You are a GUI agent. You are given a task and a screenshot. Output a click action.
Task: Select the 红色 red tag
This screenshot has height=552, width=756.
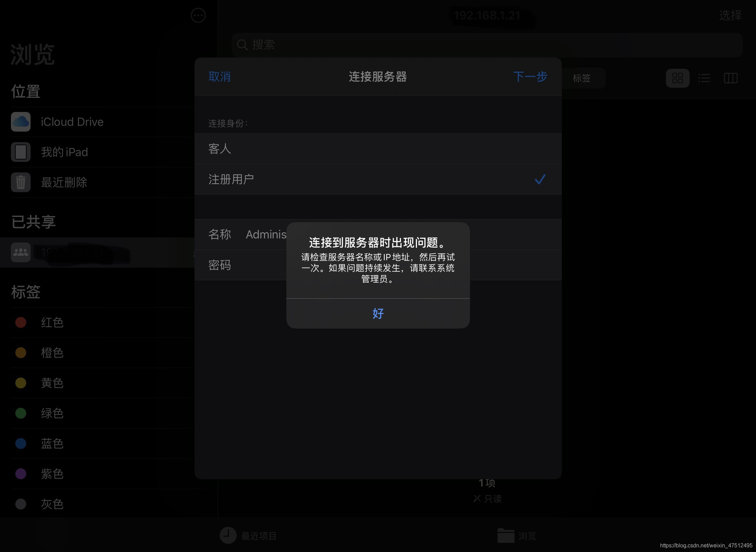[52, 322]
